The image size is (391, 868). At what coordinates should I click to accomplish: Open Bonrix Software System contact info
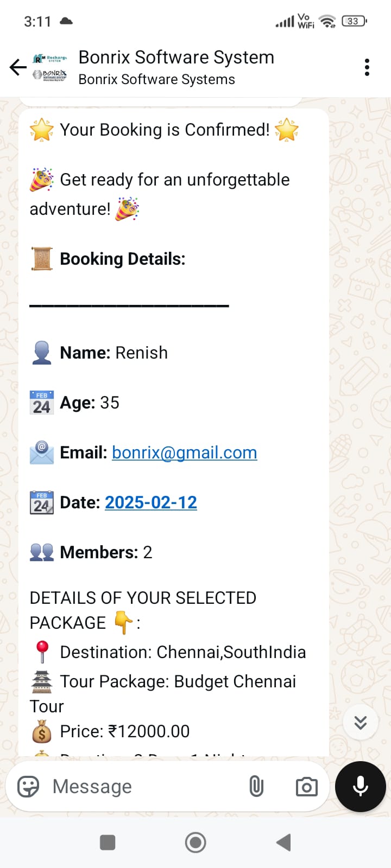coord(176,58)
